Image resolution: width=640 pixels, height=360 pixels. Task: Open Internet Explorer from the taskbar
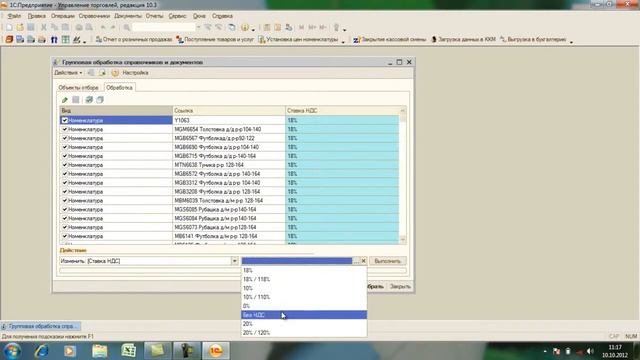[x=41, y=351]
